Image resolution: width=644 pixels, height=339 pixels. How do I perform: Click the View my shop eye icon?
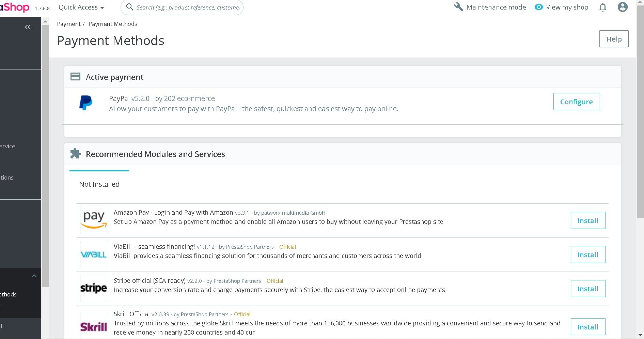point(538,7)
